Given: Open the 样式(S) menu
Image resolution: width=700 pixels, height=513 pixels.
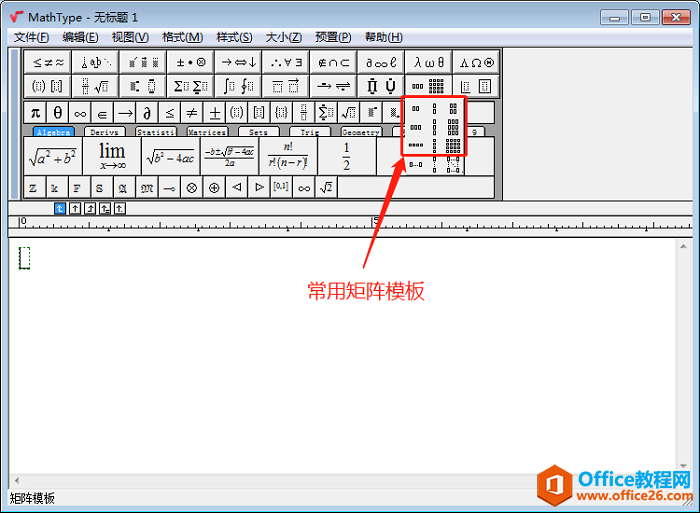Looking at the screenshot, I should click(234, 37).
